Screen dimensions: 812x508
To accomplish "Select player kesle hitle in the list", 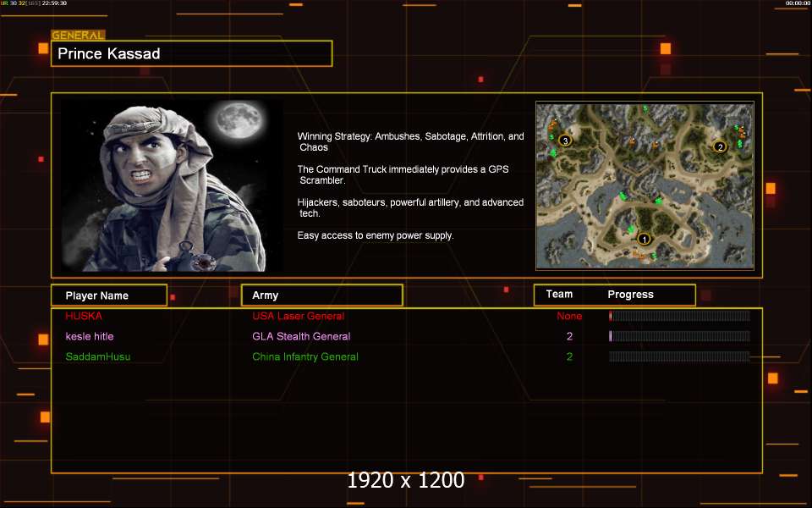I will [90, 336].
